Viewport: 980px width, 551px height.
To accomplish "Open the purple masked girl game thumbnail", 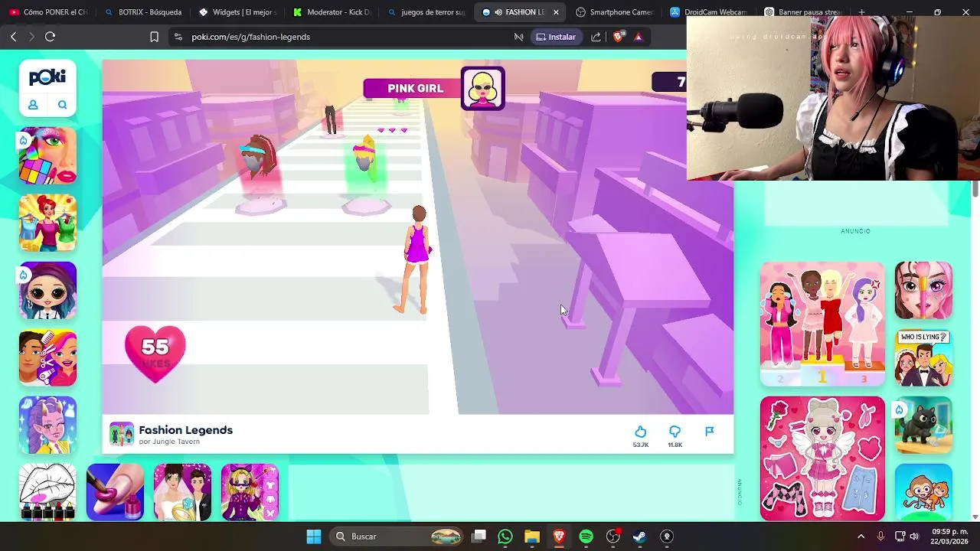I will tap(250, 492).
